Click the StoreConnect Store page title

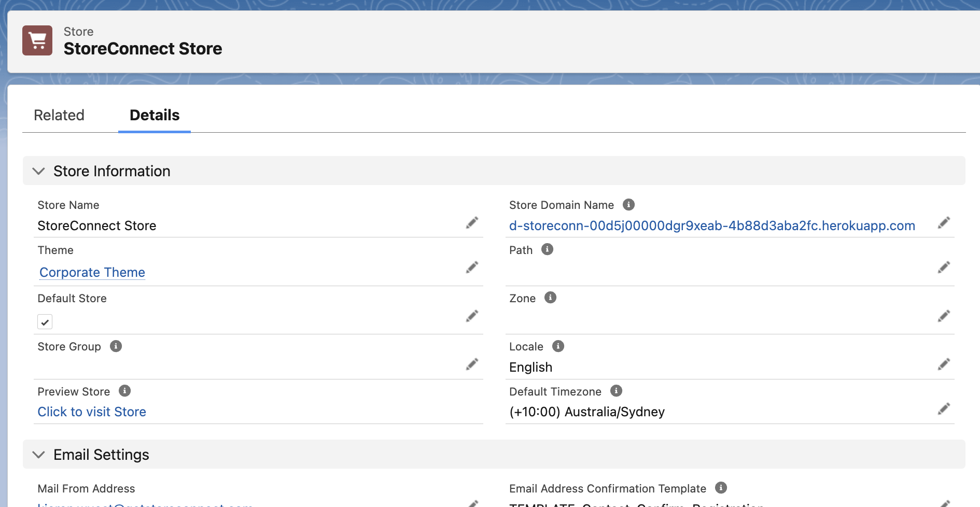(x=143, y=49)
